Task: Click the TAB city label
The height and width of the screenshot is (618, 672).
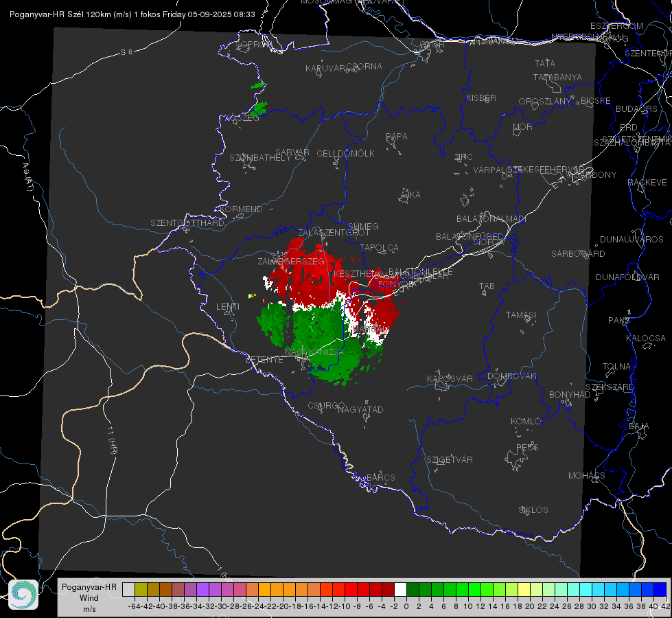Action: tap(487, 286)
